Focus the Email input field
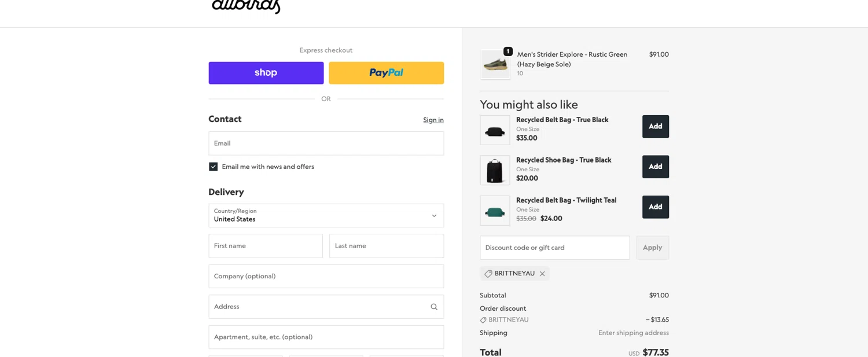Viewport: 868px width, 357px height. [326, 143]
